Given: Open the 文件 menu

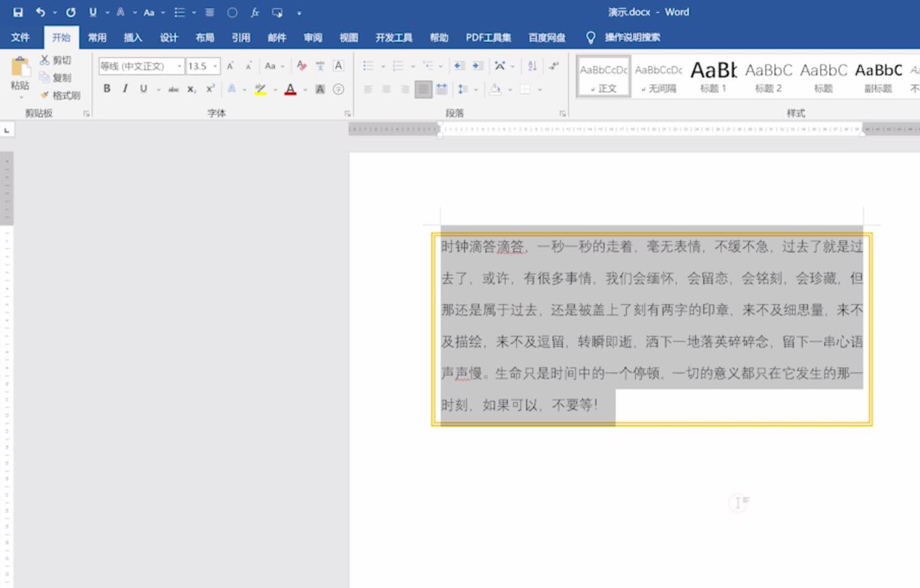Looking at the screenshot, I should pos(20,37).
